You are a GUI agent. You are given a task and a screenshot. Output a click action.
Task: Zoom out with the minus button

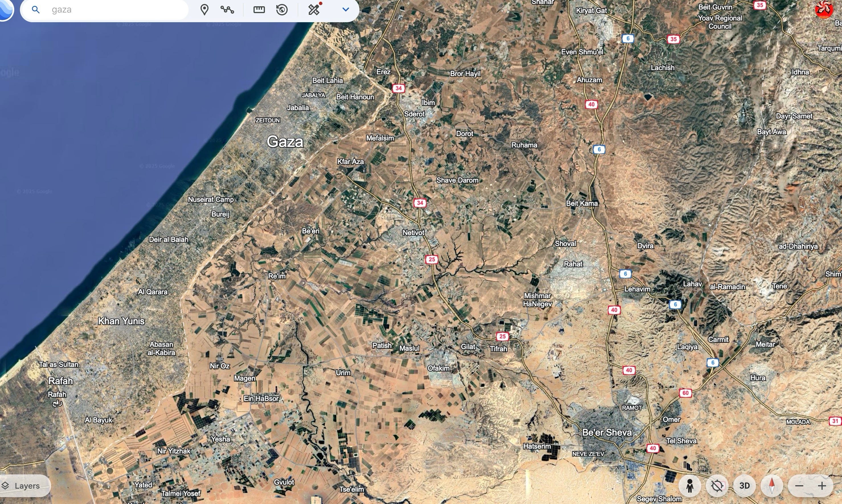pos(799,486)
